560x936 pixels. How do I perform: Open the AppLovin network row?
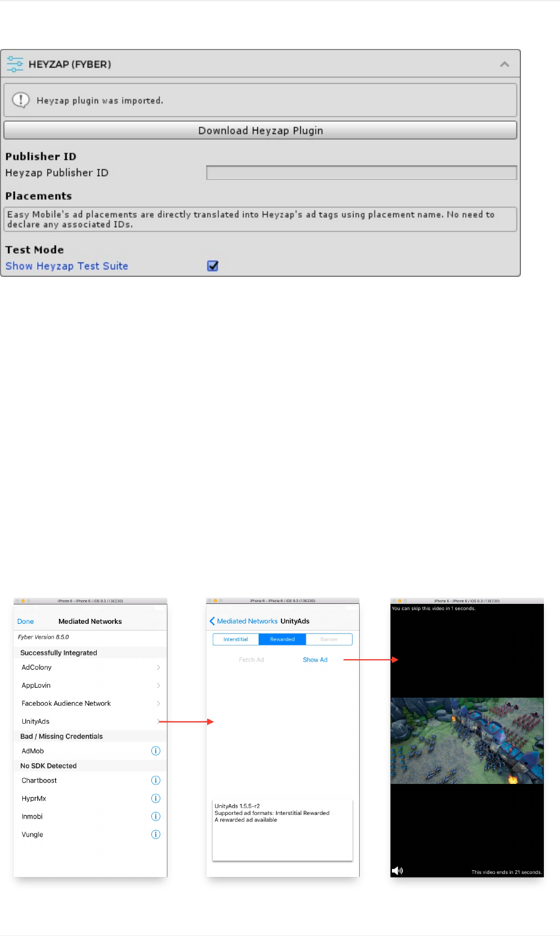[90, 685]
